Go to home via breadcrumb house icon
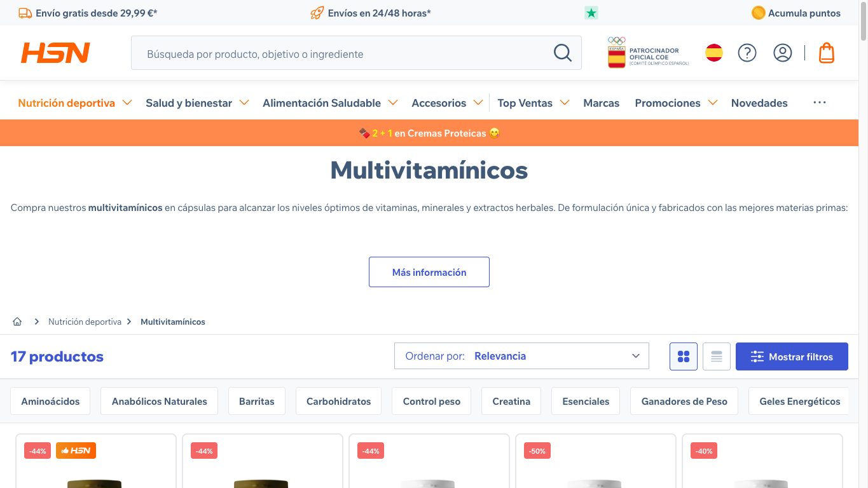 tap(17, 322)
